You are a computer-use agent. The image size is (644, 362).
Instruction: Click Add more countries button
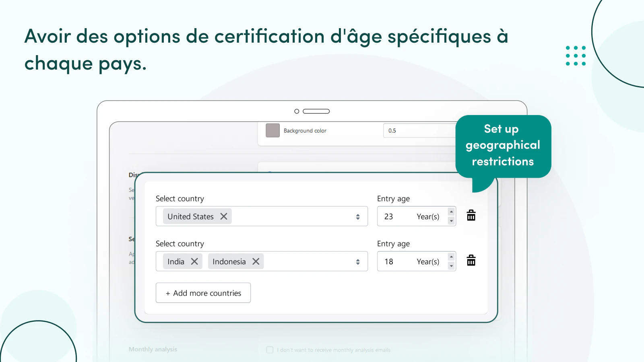[203, 293]
